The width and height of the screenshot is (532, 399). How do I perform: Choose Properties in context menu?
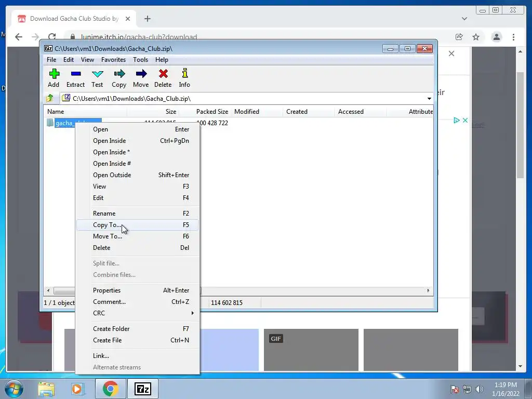(x=138, y=290)
